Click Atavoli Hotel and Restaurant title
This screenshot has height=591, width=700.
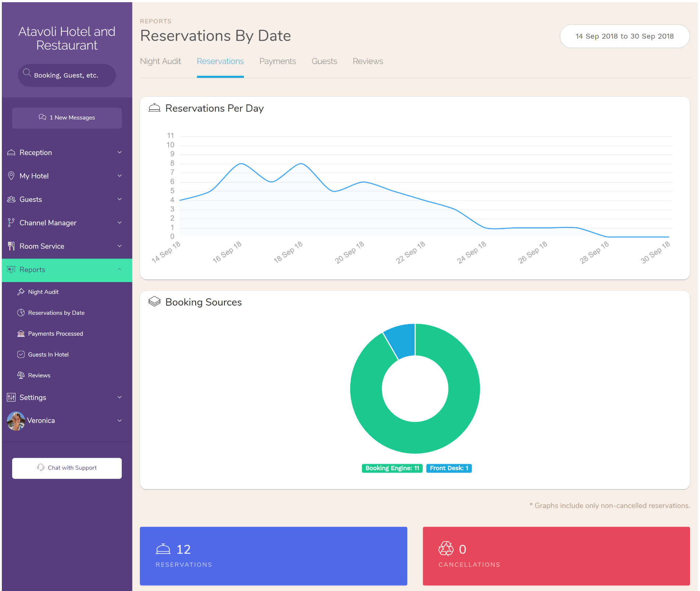(67, 38)
